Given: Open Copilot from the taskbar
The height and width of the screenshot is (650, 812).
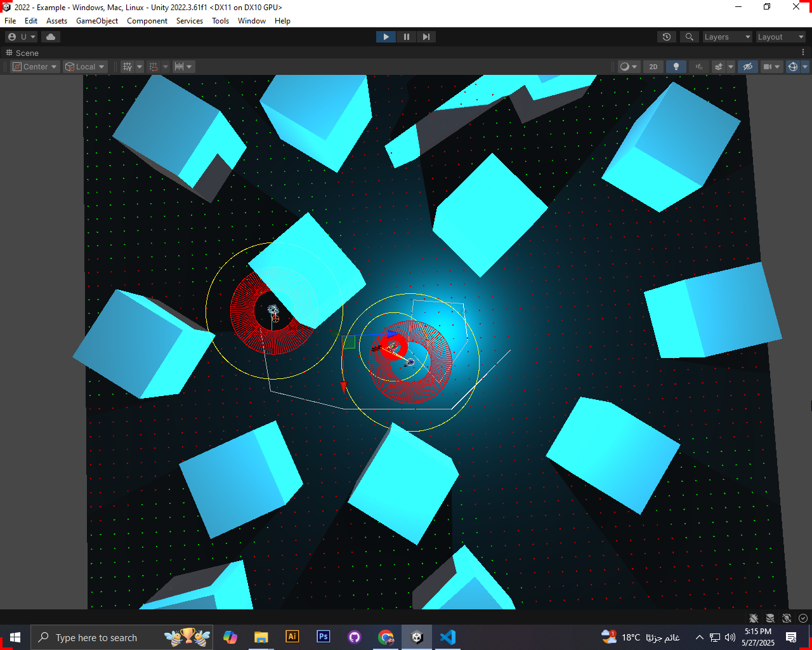Looking at the screenshot, I should (230, 637).
